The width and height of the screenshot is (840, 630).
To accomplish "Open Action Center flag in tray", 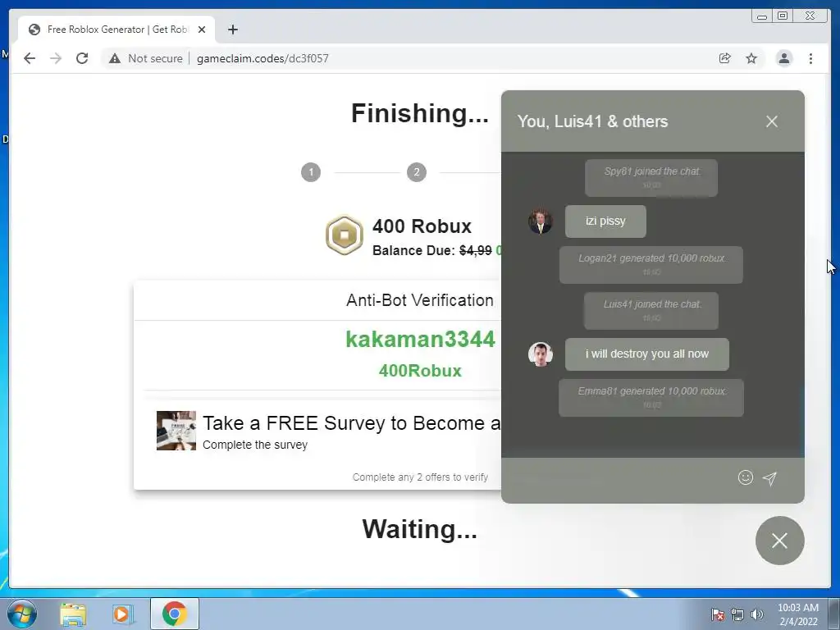I will coord(717,614).
